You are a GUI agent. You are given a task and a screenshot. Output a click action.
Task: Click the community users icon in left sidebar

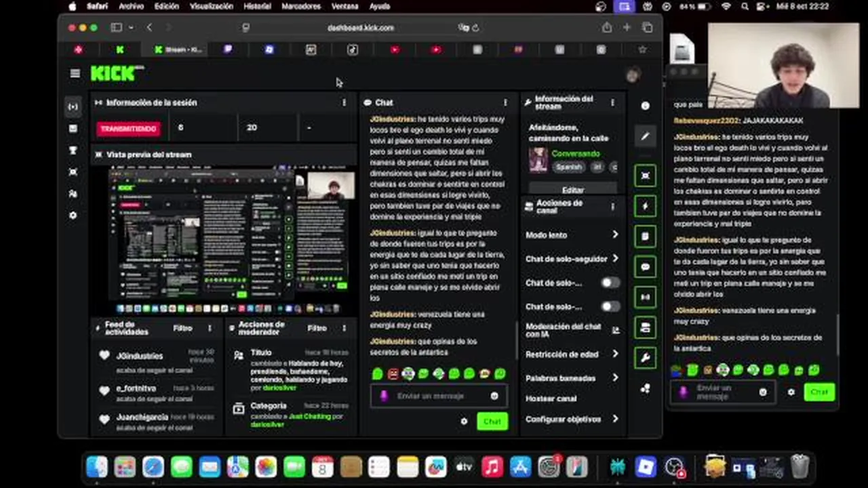73,194
